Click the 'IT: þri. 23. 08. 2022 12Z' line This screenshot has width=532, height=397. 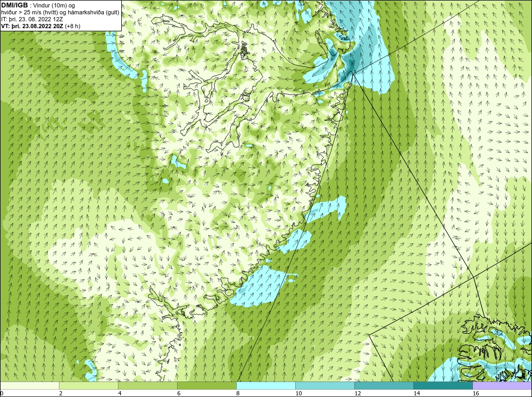click(32, 19)
